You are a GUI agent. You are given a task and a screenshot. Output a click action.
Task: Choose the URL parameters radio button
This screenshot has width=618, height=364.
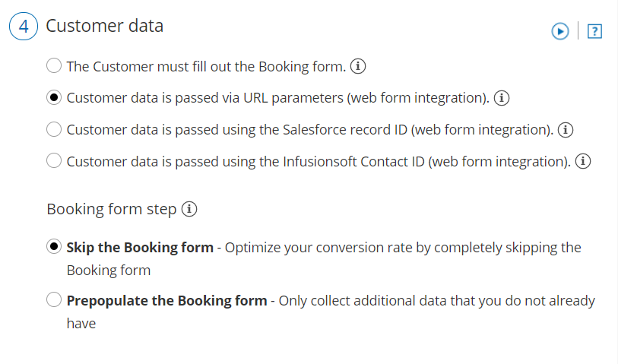point(54,98)
